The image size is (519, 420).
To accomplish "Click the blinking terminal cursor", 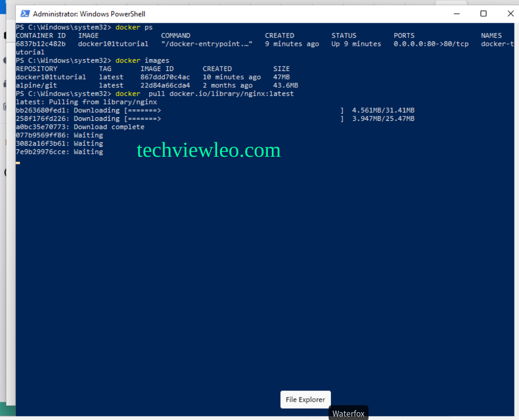I will coord(18,163).
